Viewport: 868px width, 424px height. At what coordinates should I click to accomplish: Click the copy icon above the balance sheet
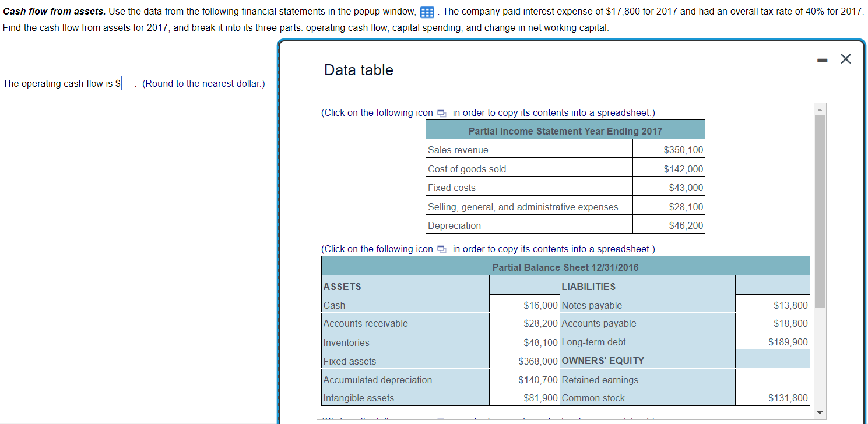441,249
